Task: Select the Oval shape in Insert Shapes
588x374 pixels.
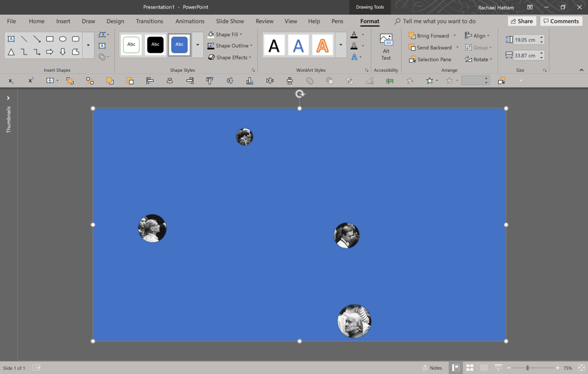Action: click(x=63, y=39)
